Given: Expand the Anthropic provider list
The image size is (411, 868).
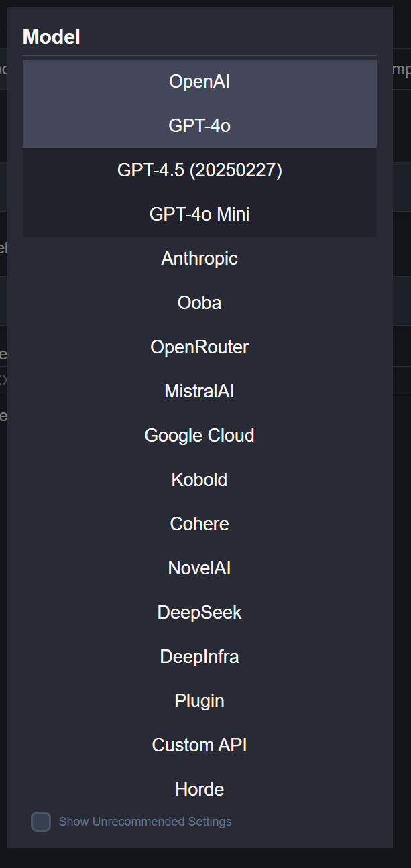Looking at the screenshot, I should click(199, 259).
